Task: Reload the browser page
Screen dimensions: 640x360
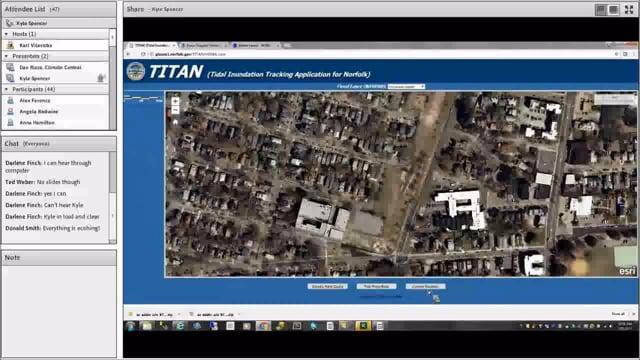Action: pos(143,54)
